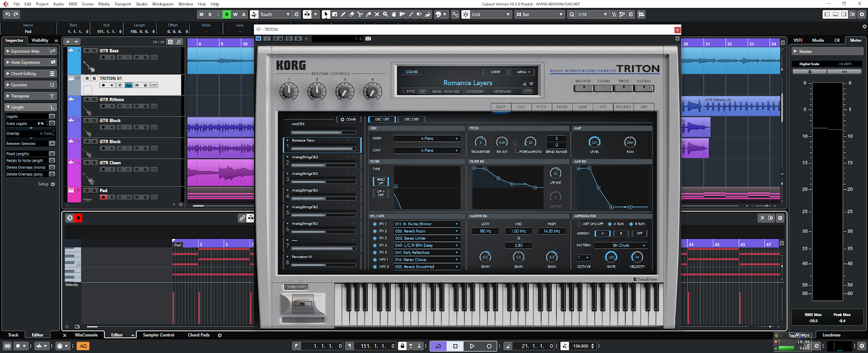Toggle the B RUN arpeggiator indicator

(631, 224)
